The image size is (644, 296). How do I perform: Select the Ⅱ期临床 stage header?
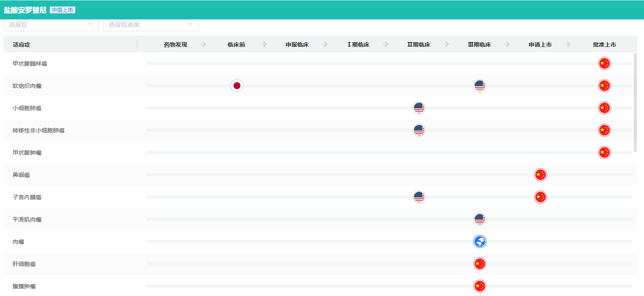(x=419, y=45)
